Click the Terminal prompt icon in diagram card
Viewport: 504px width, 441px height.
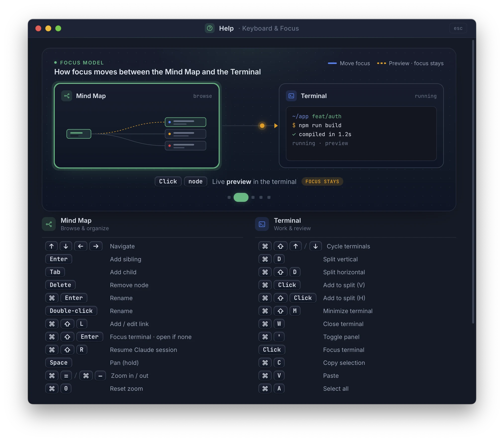[291, 96]
